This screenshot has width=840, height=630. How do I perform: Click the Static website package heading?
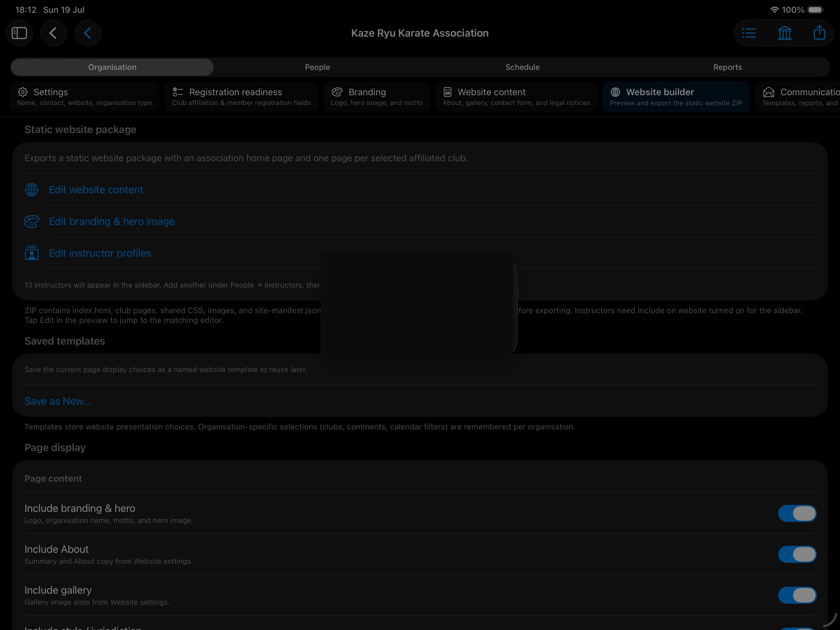point(81,129)
